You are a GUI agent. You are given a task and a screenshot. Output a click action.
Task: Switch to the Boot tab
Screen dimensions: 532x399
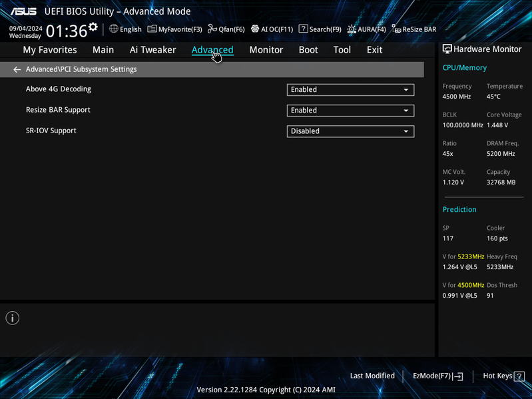[308, 50]
